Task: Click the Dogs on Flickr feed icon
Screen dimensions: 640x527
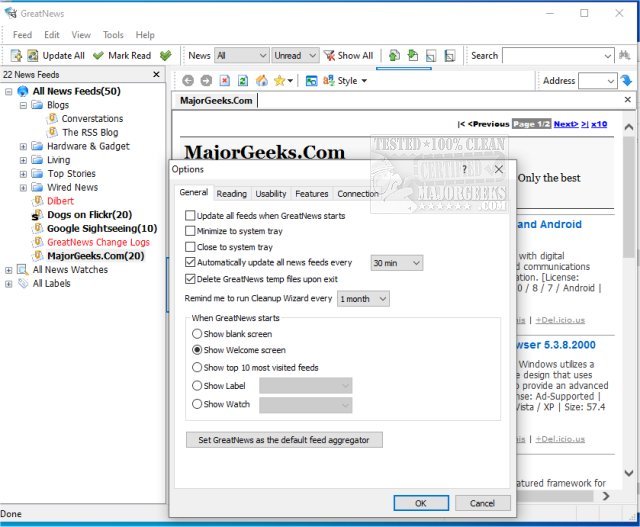Action: coord(38,215)
